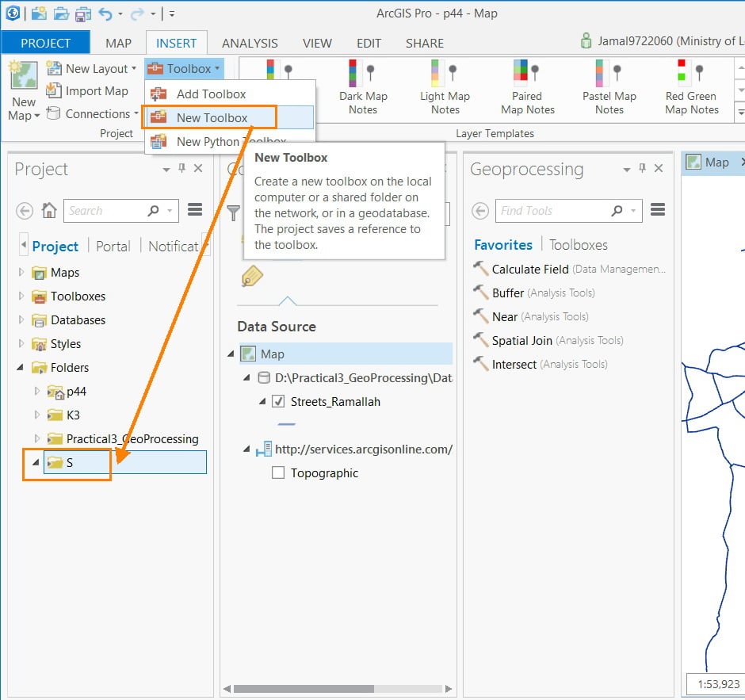
Task: Switch to the VIEW ribbon tab
Action: [x=317, y=44]
